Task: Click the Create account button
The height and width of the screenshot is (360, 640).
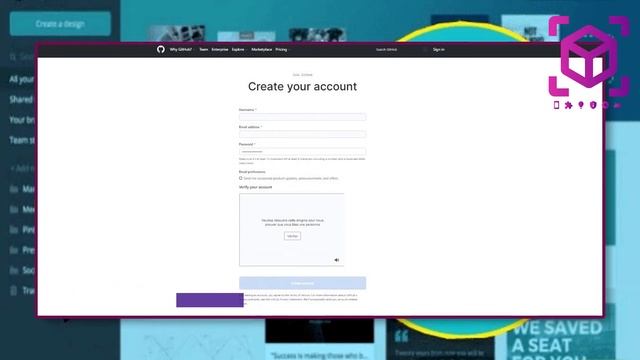Action: pyautogui.click(x=302, y=283)
